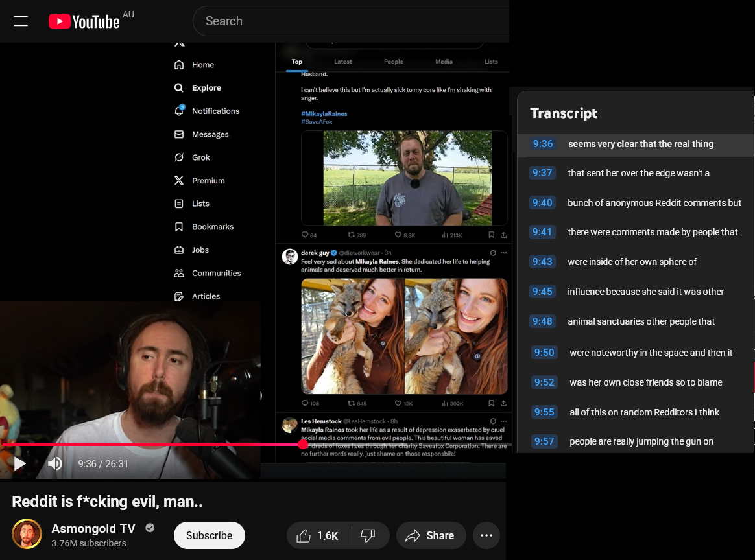The height and width of the screenshot is (560, 755).
Task: Select transcript line "was her own close friends so to blame"
Action: pyautogui.click(x=646, y=382)
